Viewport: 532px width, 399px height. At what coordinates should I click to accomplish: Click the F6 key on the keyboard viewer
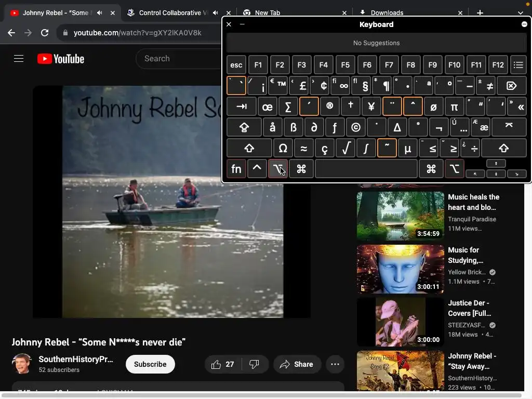click(x=367, y=65)
